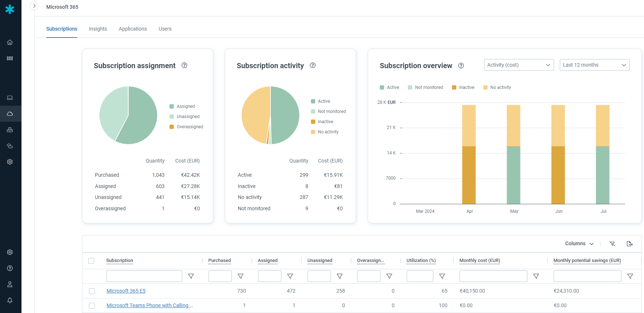Switch to the Subscriptions tab
The height and width of the screenshot is (313, 644).
pos(62,29)
